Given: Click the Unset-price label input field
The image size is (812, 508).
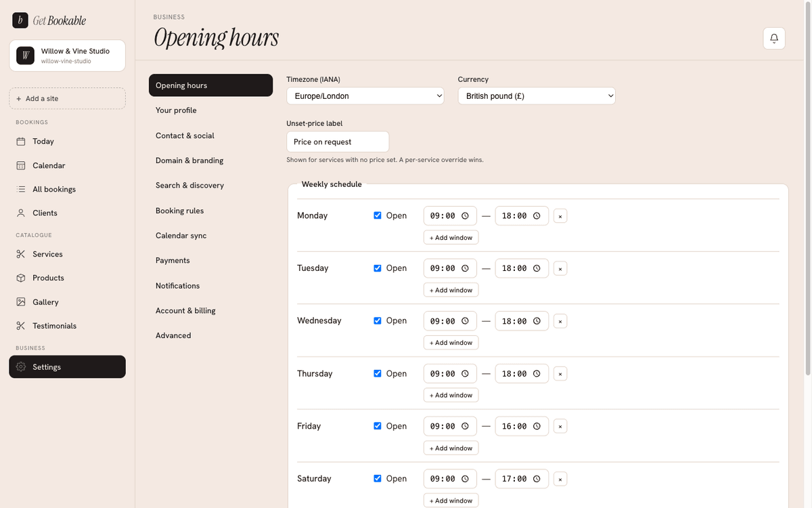Looking at the screenshot, I should pyautogui.click(x=338, y=142).
